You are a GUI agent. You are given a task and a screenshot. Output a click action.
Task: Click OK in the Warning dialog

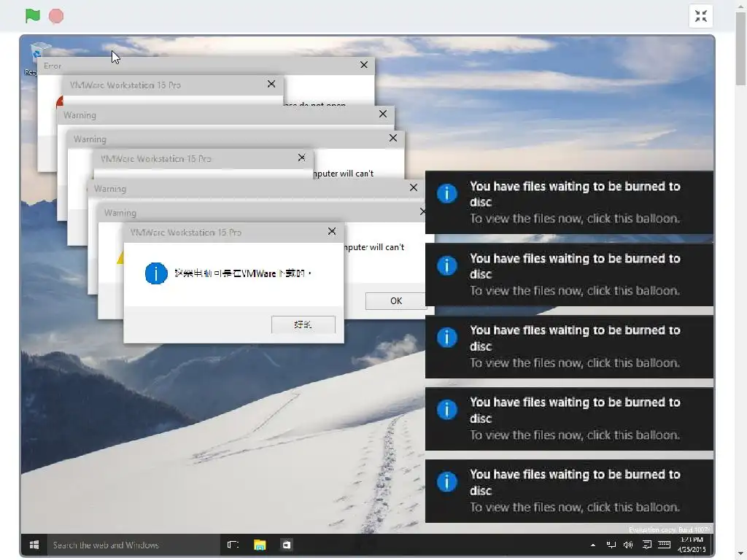tap(396, 301)
